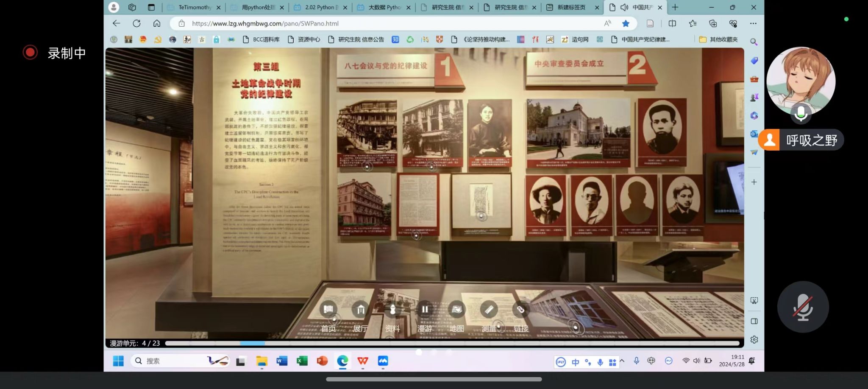Switch to the 新建标签页 tab
This screenshot has width=868, height=389.
(x=571, y=7)
